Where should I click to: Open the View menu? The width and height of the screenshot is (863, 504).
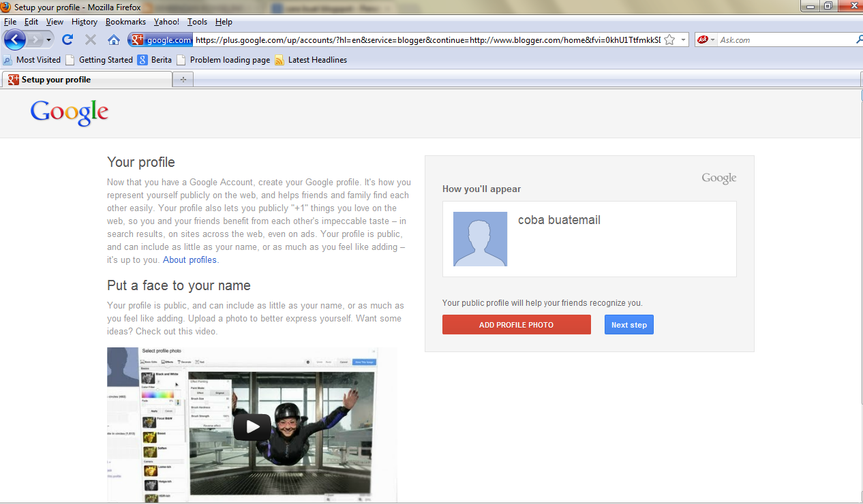pos(55,22)
